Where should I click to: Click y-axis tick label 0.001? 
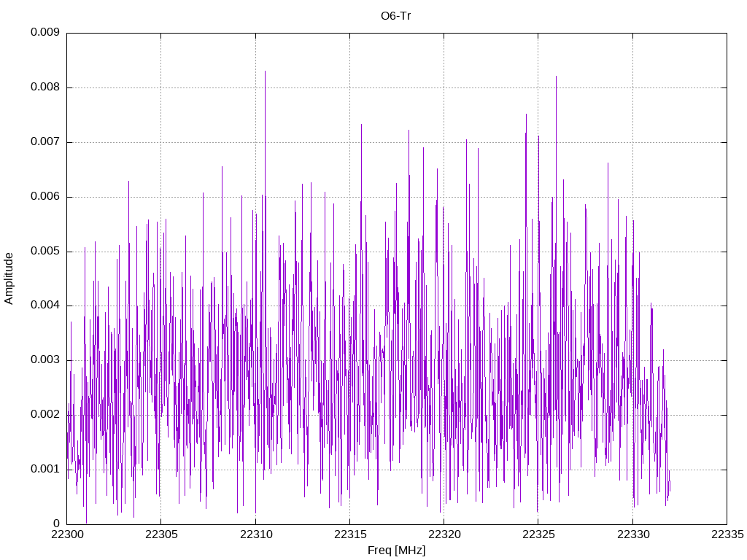pyautogui.click(x=45, y=469)
